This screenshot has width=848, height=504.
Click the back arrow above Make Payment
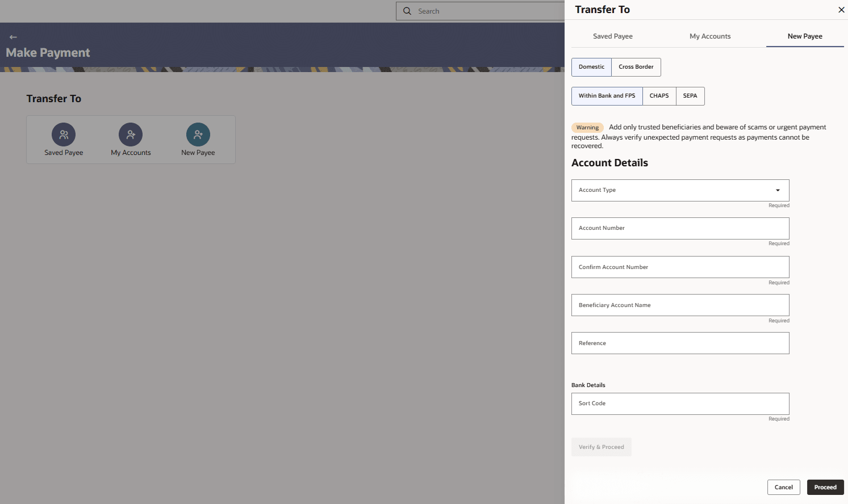point(13,37)
